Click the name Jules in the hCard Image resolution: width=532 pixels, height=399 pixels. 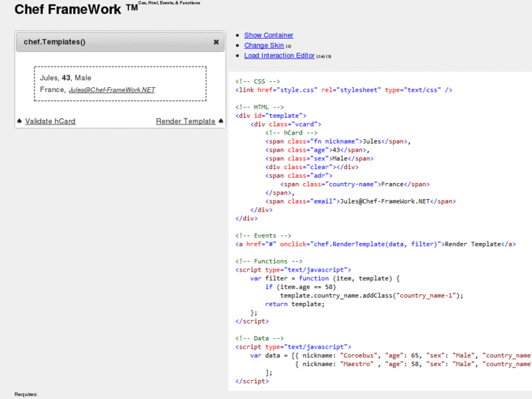[48, 78]
